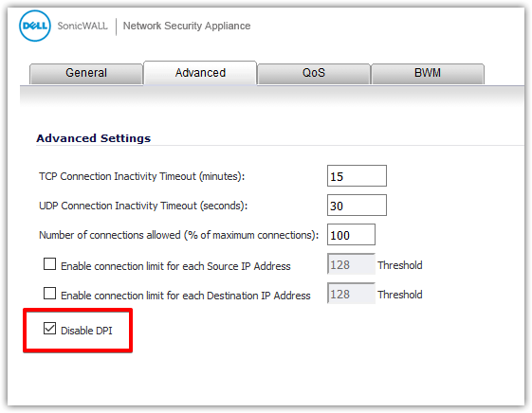Click the Destination IP Address limit label
The image size is (532, 413).
pos(185,296)
